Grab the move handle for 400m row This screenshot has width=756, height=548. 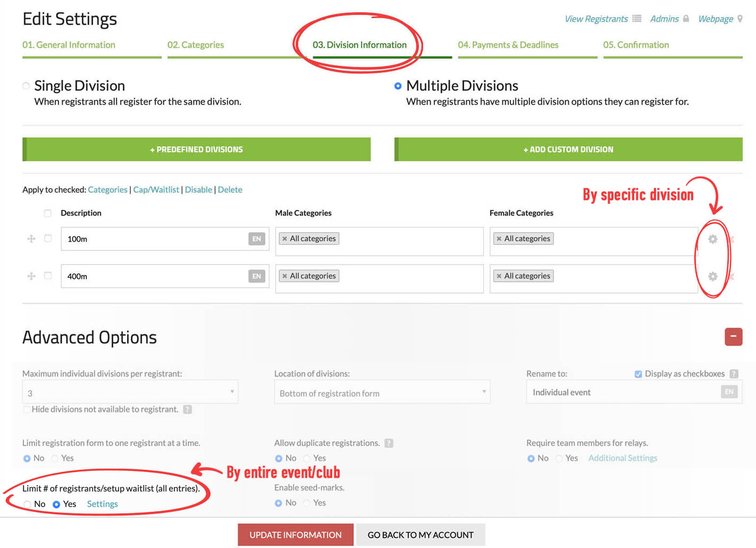[31, 276]
